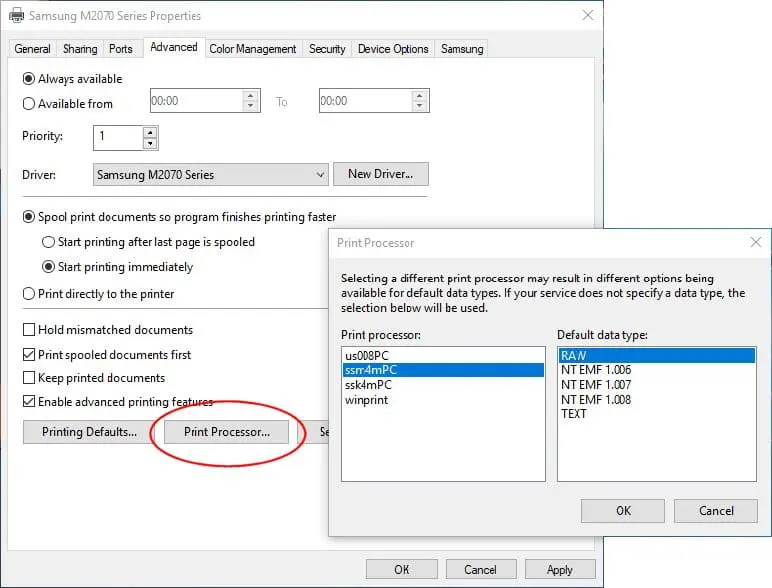Viewport: 772px width, 588px height.
Task: Open the Samsung tab
Action: pos(462,49)
